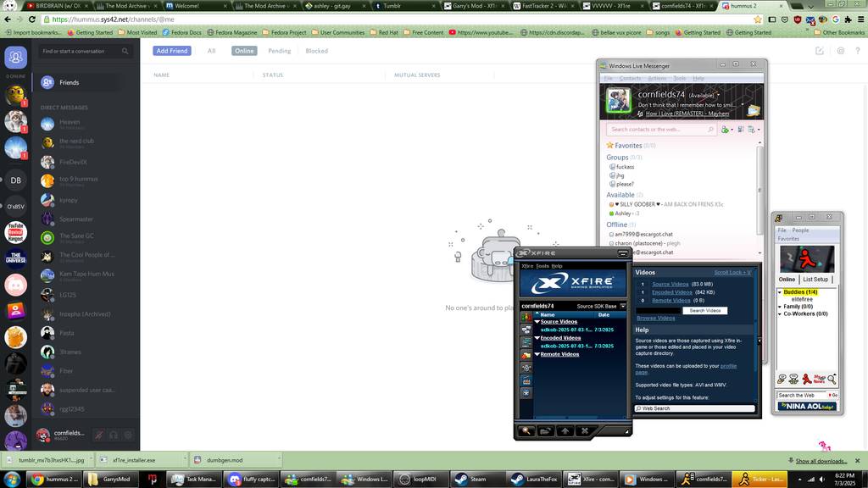Open Contacts menu in Windows Live Messenger
868x488 pixels.
pyautogui.click(x=630, y=78)
